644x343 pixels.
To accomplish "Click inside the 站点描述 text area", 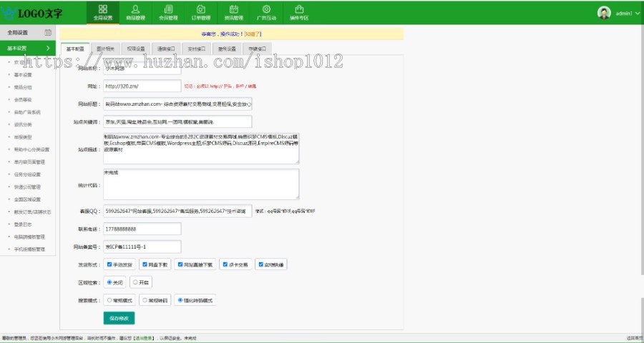I will point(201,148).
